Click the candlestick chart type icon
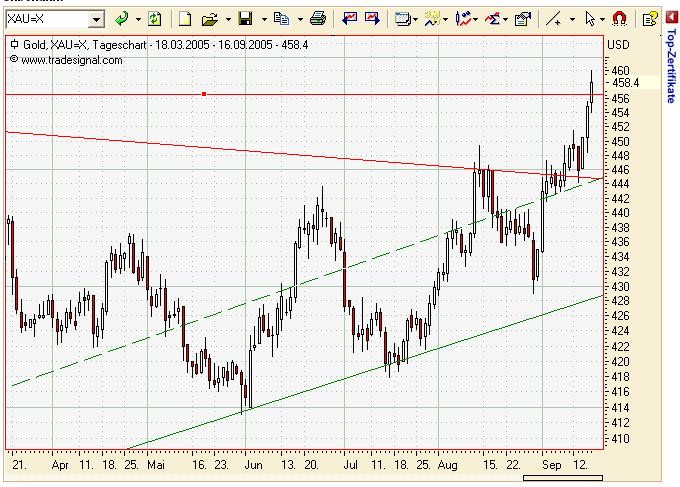 tap(463, 19)
